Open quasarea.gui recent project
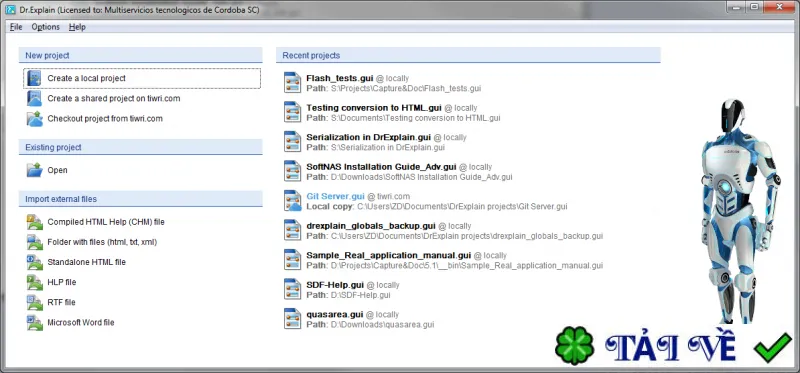 (335, 314)
